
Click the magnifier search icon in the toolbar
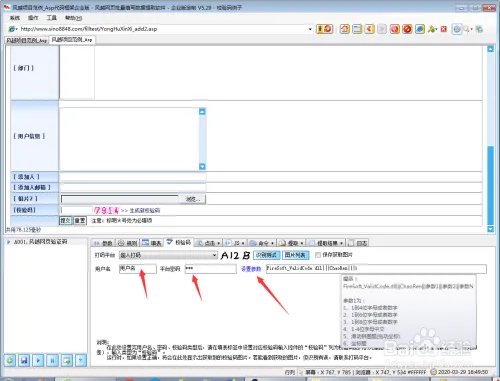(467, 29)
